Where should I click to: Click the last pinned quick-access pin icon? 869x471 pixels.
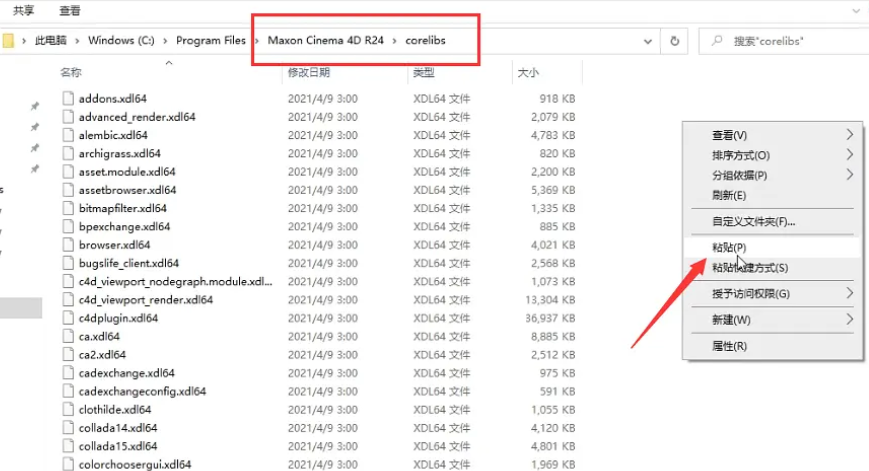tap(34, 168)
